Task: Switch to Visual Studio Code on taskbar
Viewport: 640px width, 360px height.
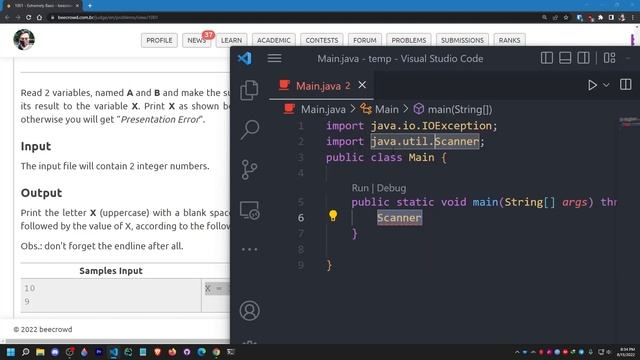Action: click(113, 352)
